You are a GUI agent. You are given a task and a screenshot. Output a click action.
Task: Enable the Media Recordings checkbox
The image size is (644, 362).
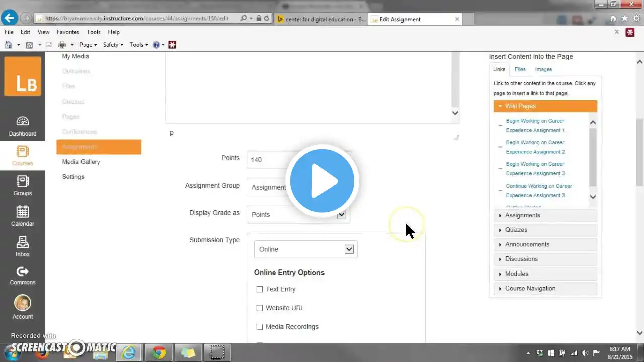click(260, 327)
